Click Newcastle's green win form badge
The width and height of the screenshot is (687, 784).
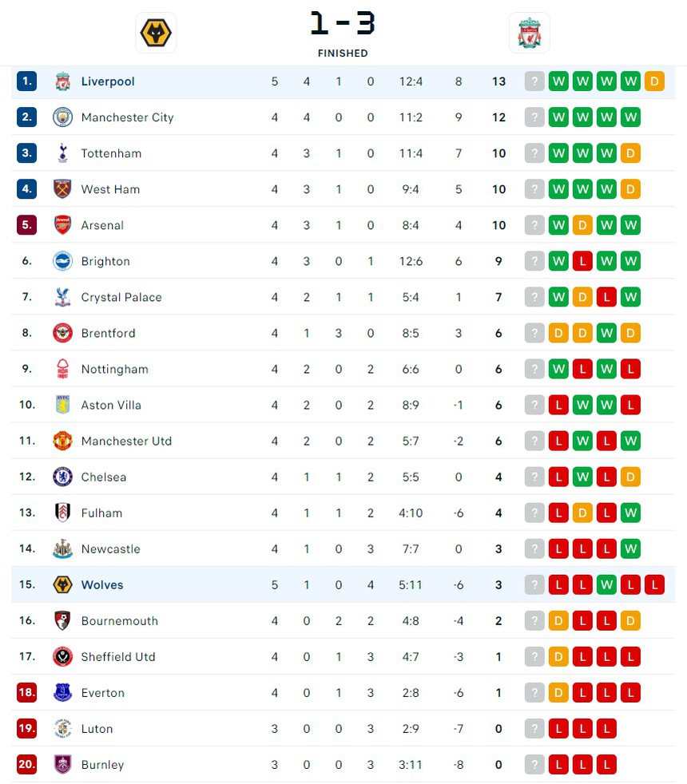click(630, 548)
